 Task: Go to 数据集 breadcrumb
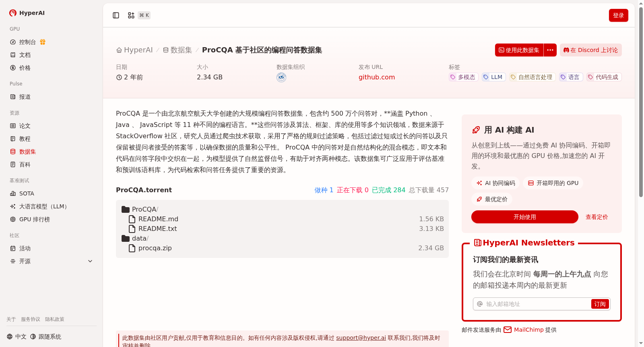tap(178, 50)
